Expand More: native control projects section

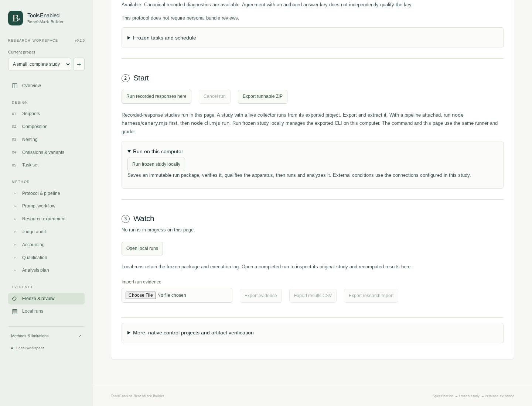[190, 333]
